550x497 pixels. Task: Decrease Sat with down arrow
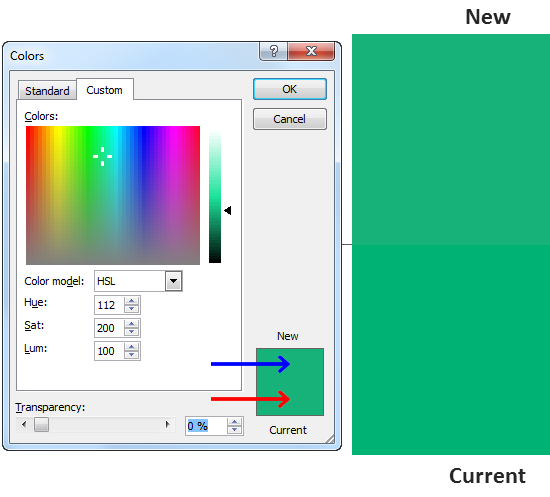pos(132,332)
